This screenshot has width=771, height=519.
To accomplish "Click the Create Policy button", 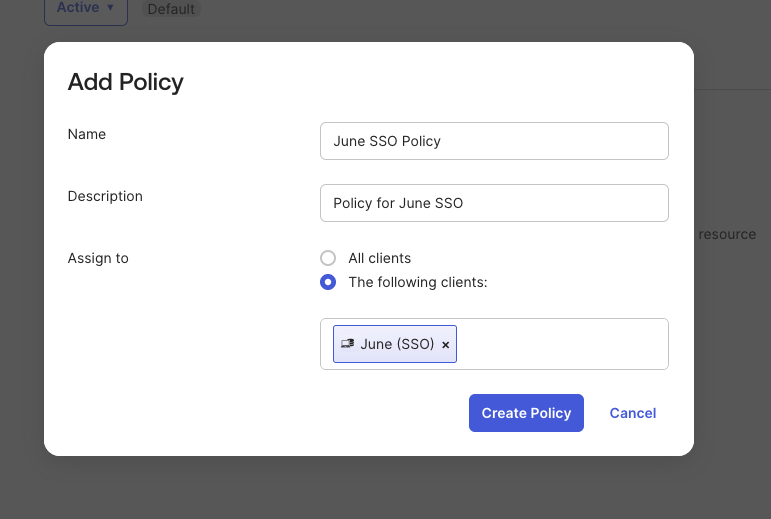I will 526,413.
